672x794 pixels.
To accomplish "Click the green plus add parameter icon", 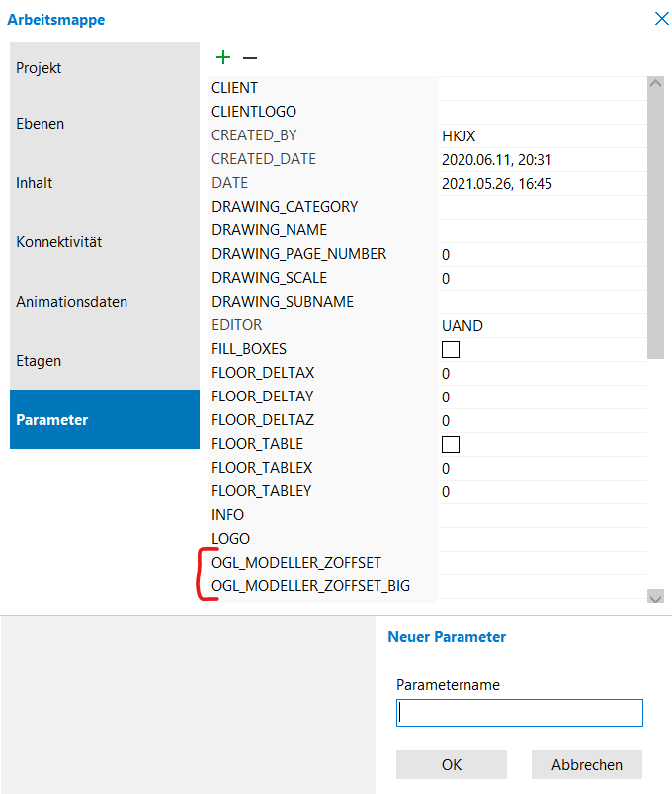I will [x=222, y=58].
